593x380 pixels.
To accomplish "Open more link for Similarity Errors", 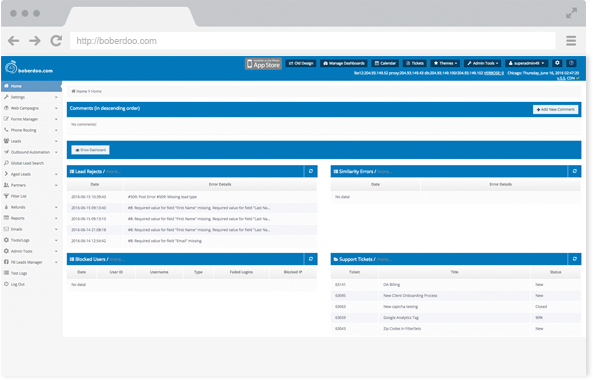I will coord(385,172).
